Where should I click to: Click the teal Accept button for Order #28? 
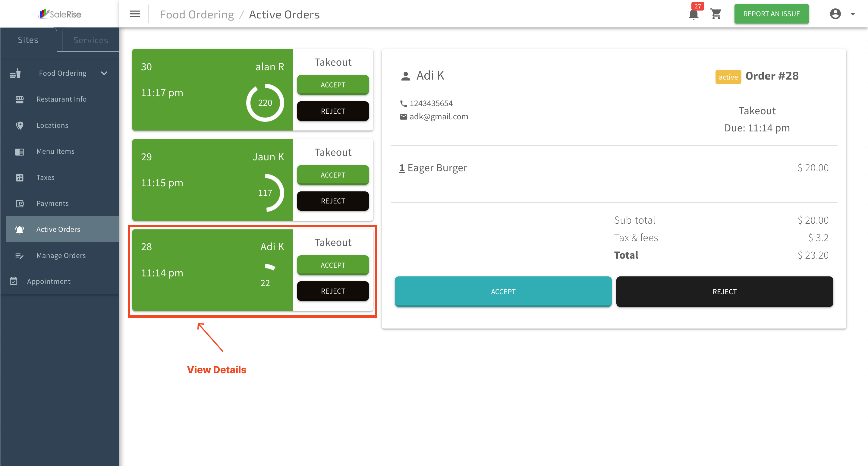[503, 291]
